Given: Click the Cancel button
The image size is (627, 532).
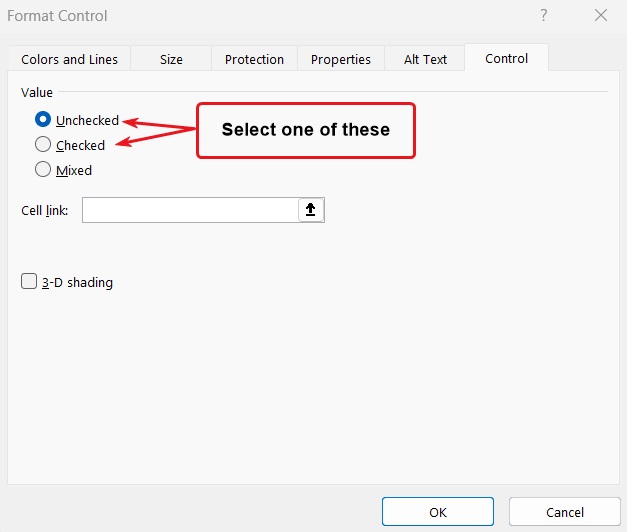Looking at the screenshot, I should pyautogui.click(x=565, y=512).
